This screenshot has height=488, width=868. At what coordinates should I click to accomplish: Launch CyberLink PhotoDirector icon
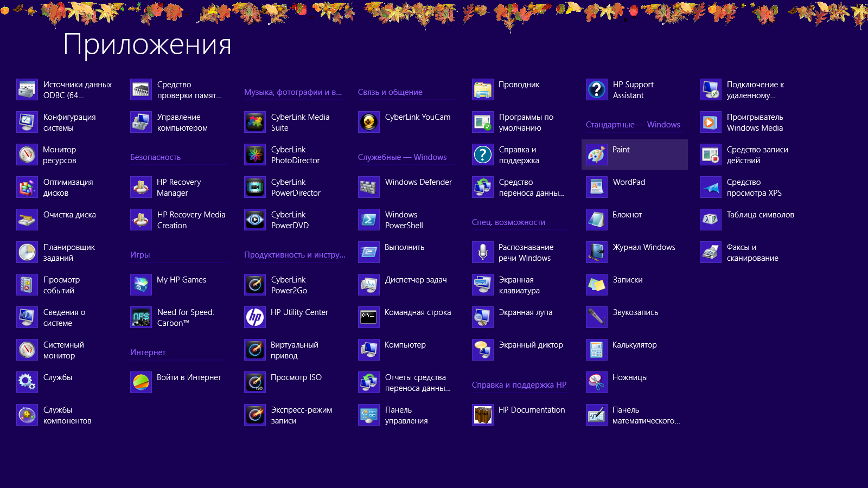(255, 155)
